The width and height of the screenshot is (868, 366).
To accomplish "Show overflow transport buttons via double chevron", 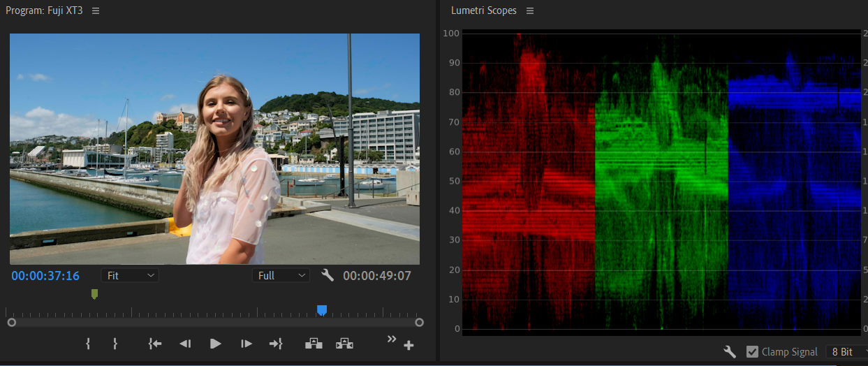I will 392,339.
